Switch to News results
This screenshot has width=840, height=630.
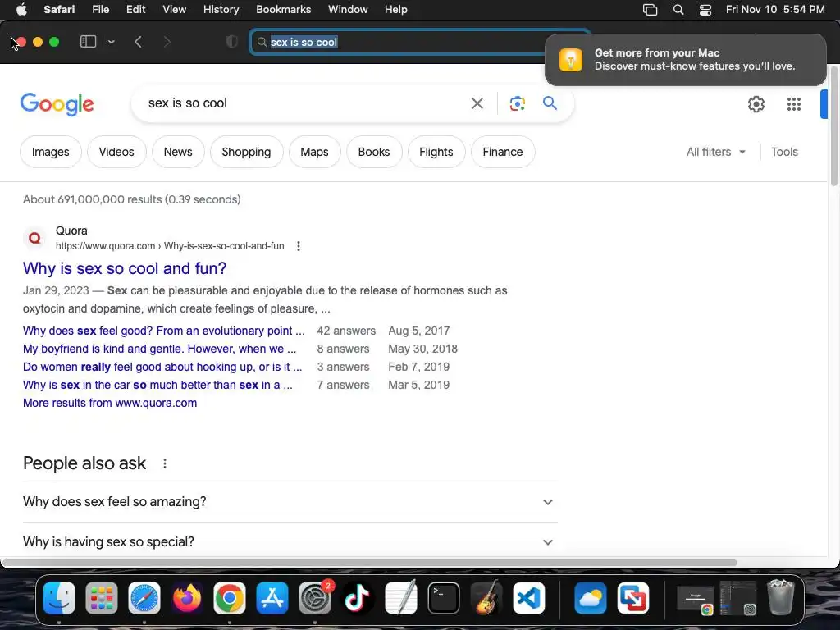178,152
